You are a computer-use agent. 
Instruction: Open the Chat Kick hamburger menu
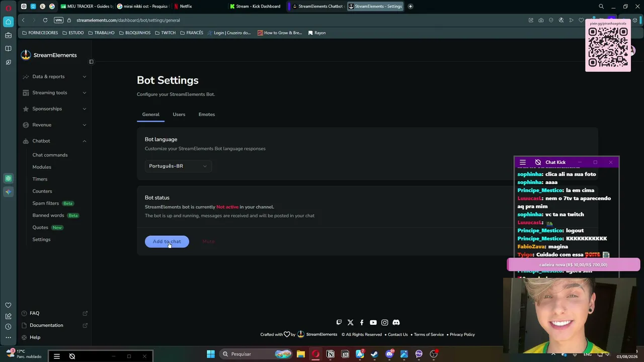(x=523, y=162)
